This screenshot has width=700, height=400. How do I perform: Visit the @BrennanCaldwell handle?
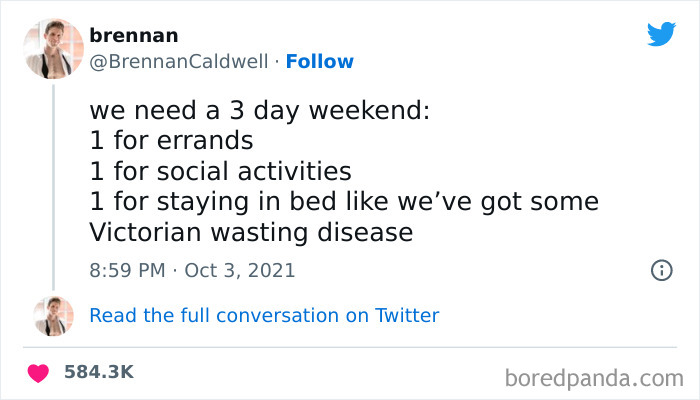click(x=180, y=61)
